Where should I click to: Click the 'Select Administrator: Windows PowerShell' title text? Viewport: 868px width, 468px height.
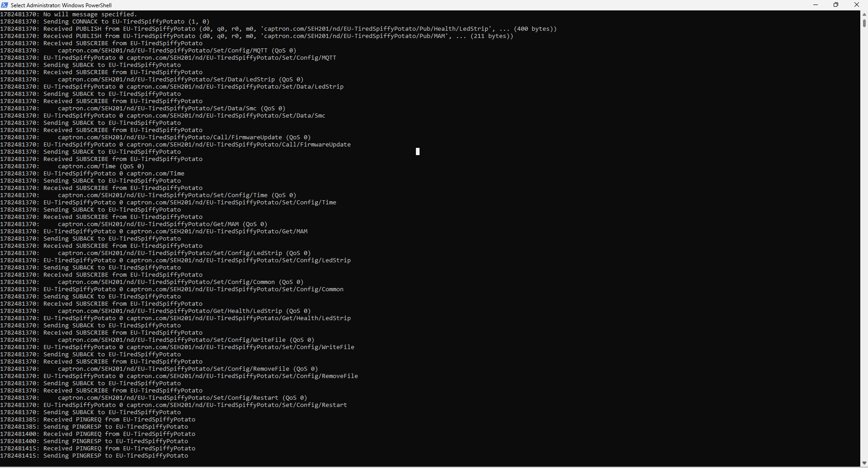[x=61, y=5]
